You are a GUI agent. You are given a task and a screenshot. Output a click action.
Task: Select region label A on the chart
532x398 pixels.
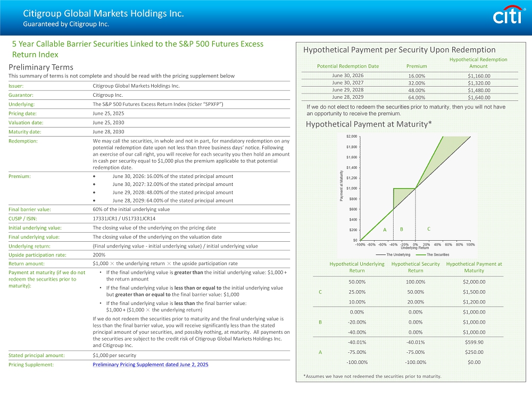(x=384, y=230)
